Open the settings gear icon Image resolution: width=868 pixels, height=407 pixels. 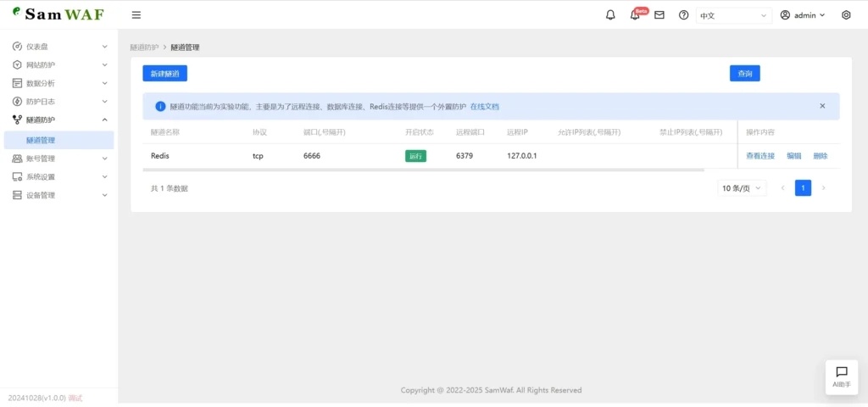(846, 15)
